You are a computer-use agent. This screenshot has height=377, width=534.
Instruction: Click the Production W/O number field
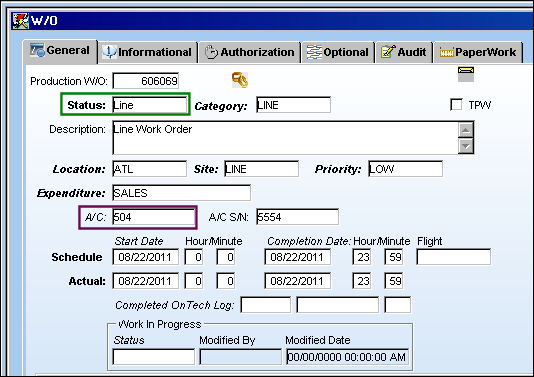point(146,81)
